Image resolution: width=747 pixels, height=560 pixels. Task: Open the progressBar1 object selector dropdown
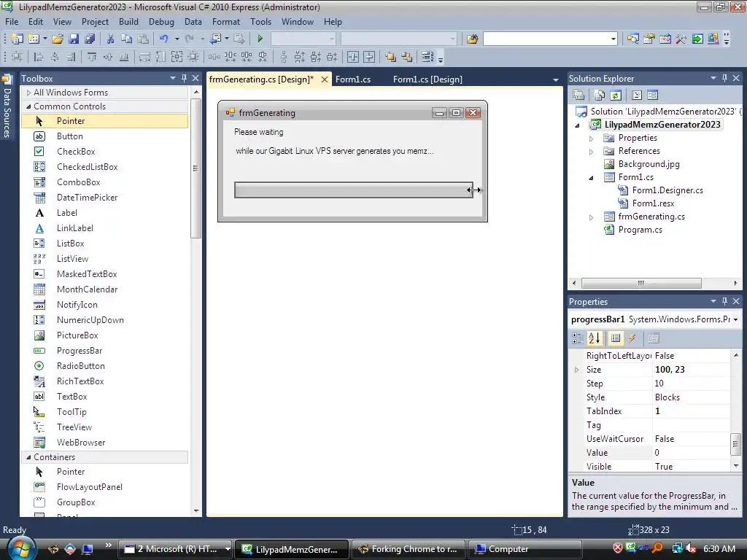(x=735, y=319)
